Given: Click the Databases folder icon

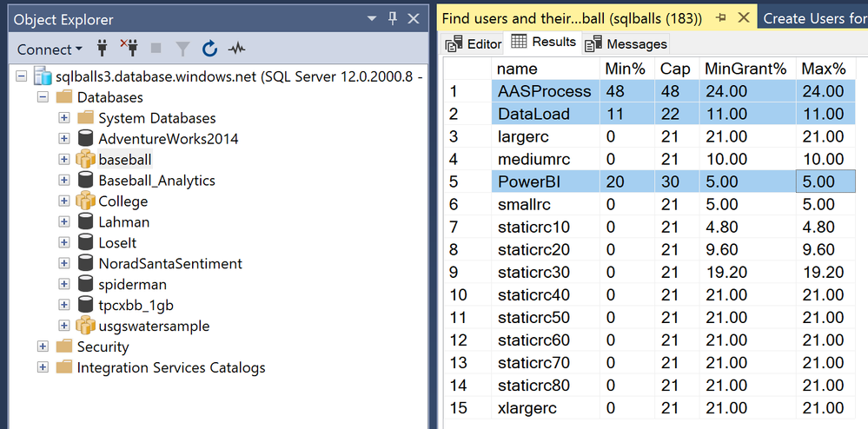Looking at the screenshot, I should pyautogui.click(x=64, y=97).
